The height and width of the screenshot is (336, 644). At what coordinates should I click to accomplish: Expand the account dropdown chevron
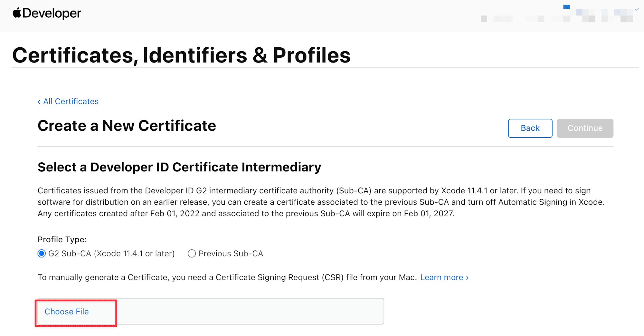[x=637, y=10]
